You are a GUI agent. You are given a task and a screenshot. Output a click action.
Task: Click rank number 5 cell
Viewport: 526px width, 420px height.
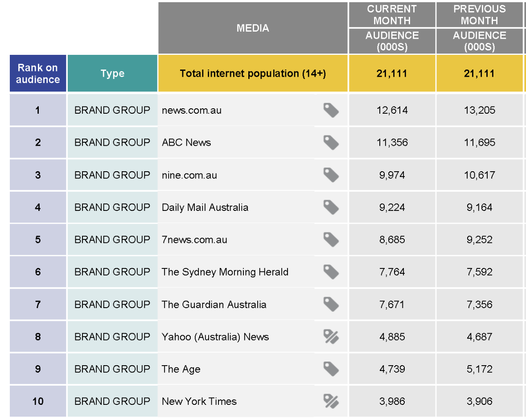click(x=38, y=239)
